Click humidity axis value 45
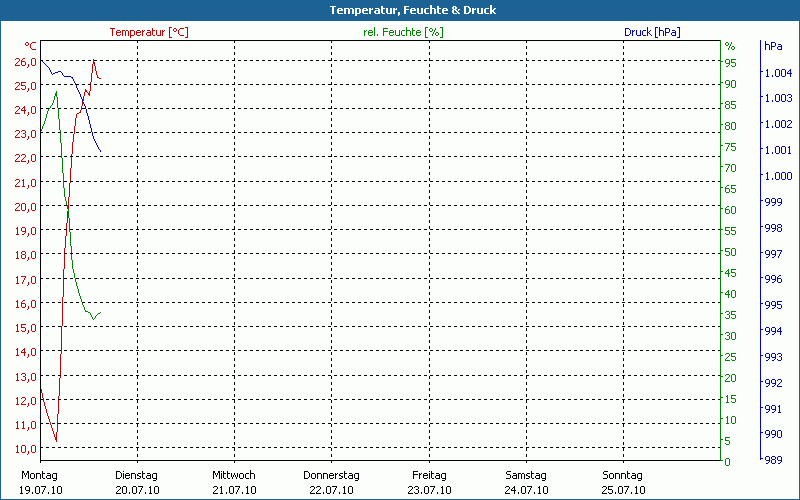Image resolution: width=800 pixels, height=500 pixels. click(731, 273)
